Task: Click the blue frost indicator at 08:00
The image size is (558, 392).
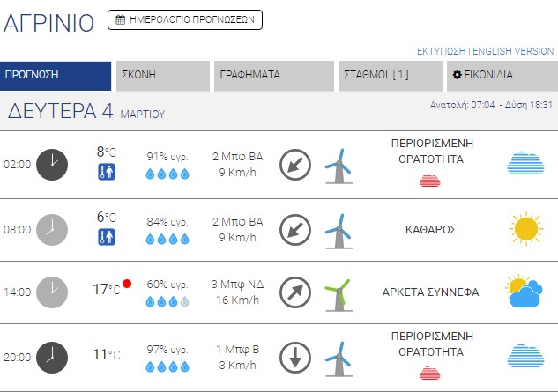Action: [x=107, y=237]
